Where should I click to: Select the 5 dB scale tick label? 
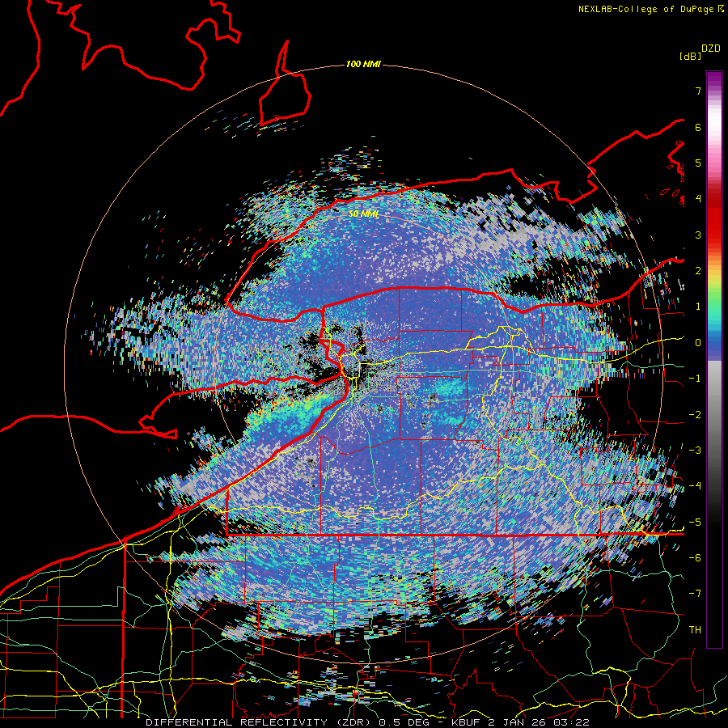[x=698, y=163]
